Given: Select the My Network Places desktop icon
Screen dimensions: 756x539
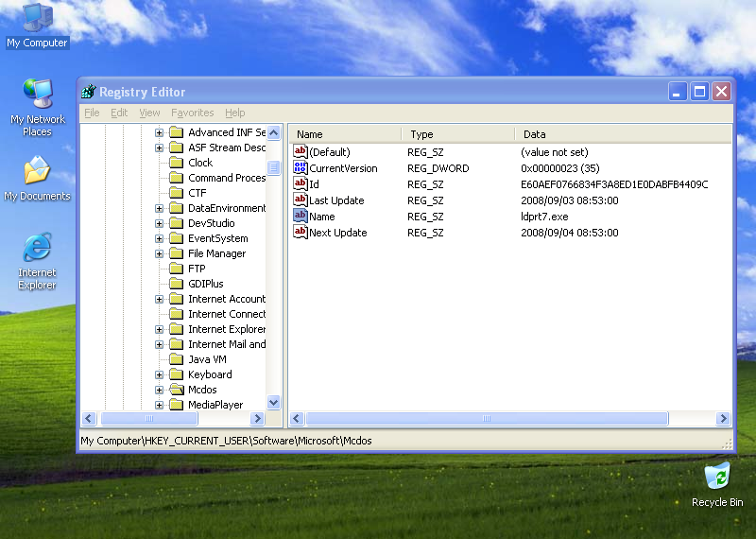Looking at the screenshot, I should click(x=37, y=107).
